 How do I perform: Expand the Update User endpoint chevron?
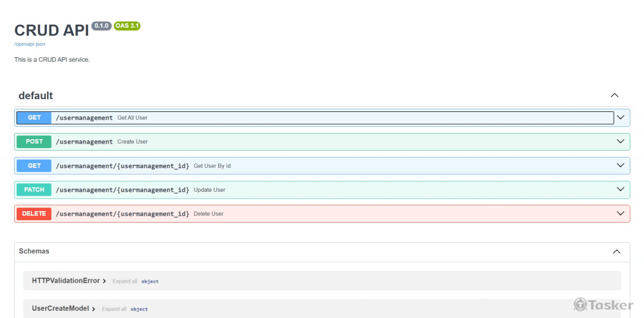[x=621, y=190]
